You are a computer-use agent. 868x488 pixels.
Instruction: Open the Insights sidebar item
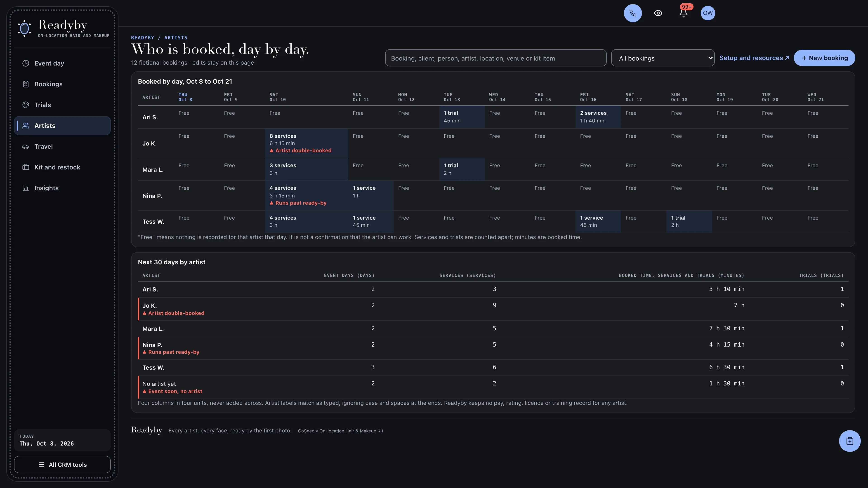coord(62,188)
